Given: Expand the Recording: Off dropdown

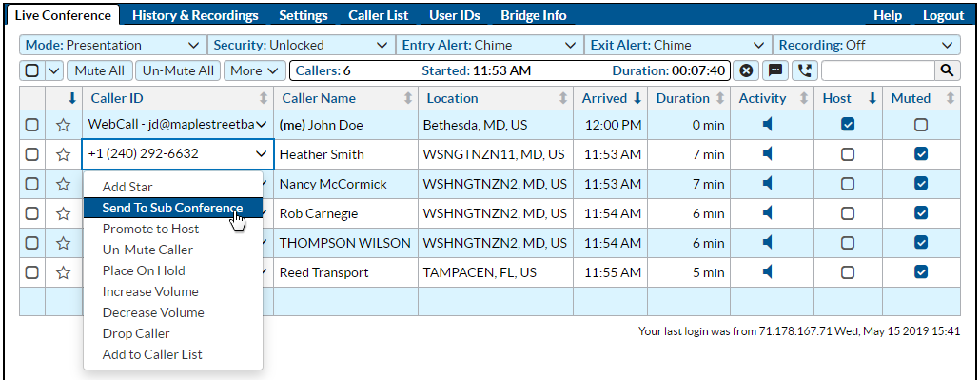Looking at the screenshot, I should point(866,45).
